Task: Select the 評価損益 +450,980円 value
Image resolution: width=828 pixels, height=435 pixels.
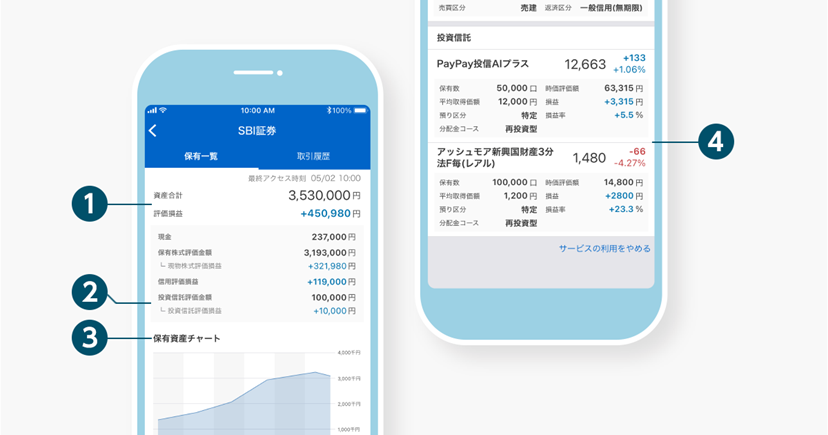Action: click(331, 214)
